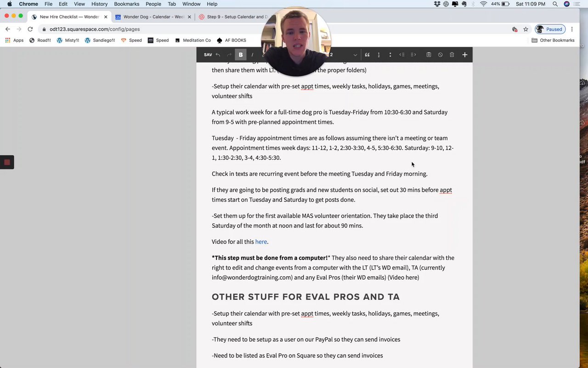Toggle italic formatting in the editor toolbar
This screenshot has width=588, height=368.
coord(252,55)
